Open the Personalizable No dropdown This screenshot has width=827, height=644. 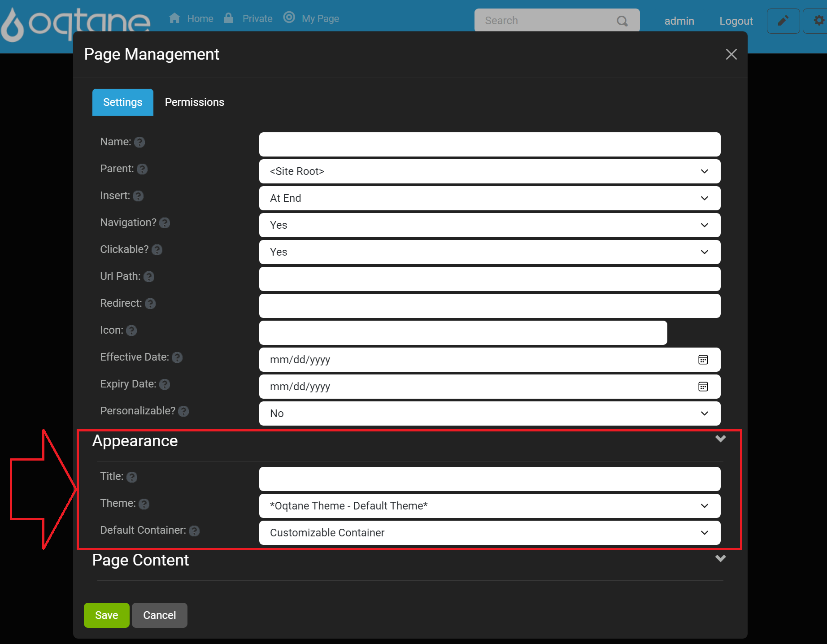point(490,413)
